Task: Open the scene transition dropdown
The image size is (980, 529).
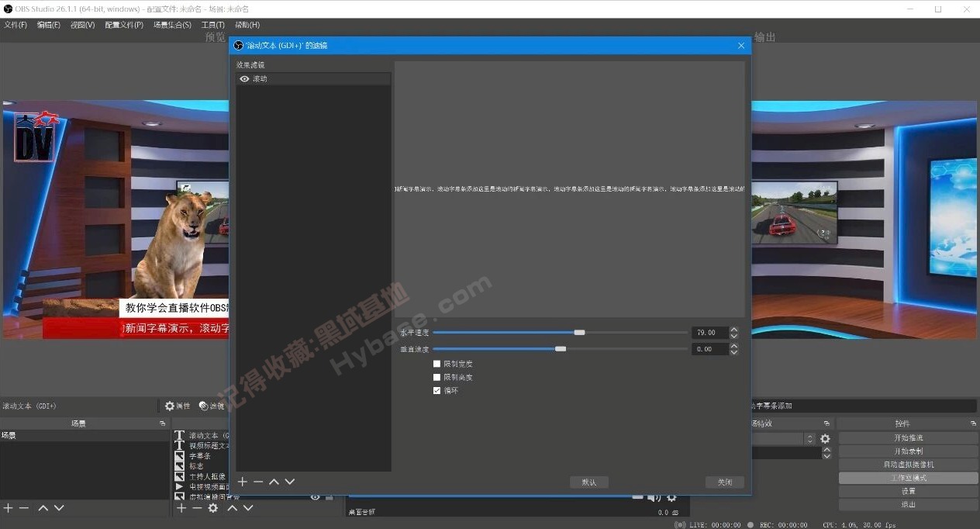Action: tap(775, 438)
